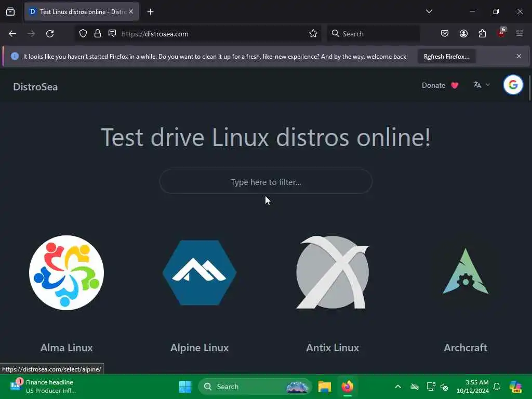Select the Archcraft logo
Screen dimensions: 532x399
[x=465, y=271]
